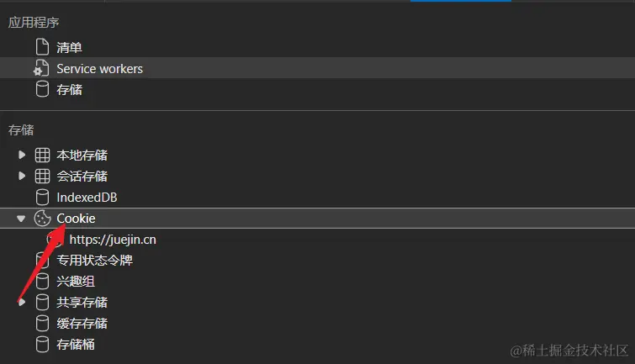Viewport: 635px width, 364px height.
Task: Expand the 会话存储 tree node
Action: coord(22,177)
